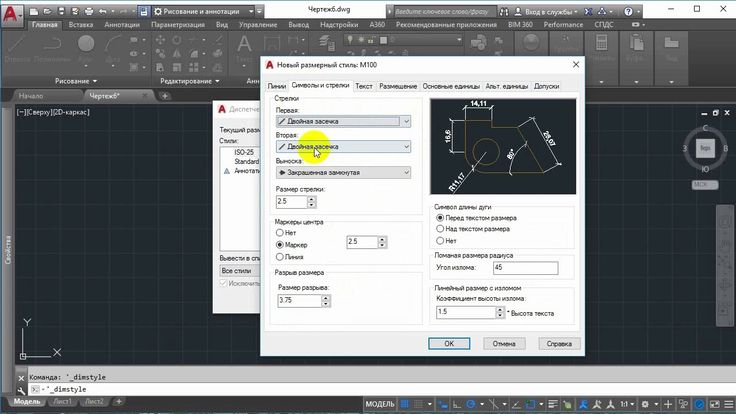Switch to the 'Текст' tab
This screenshot has height=414, width=736.
click(364, 87)
